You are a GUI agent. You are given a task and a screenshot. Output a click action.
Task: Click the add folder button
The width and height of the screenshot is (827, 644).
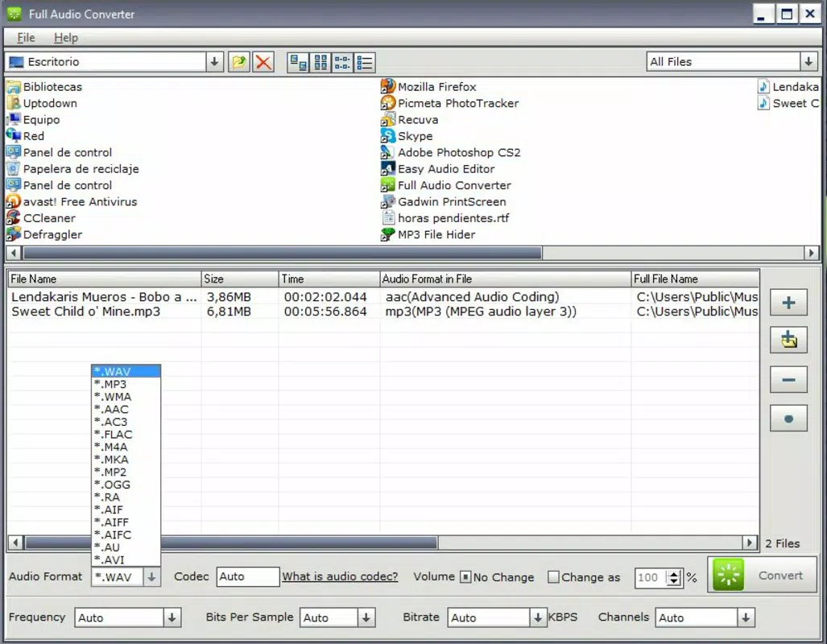pos(788,341)
